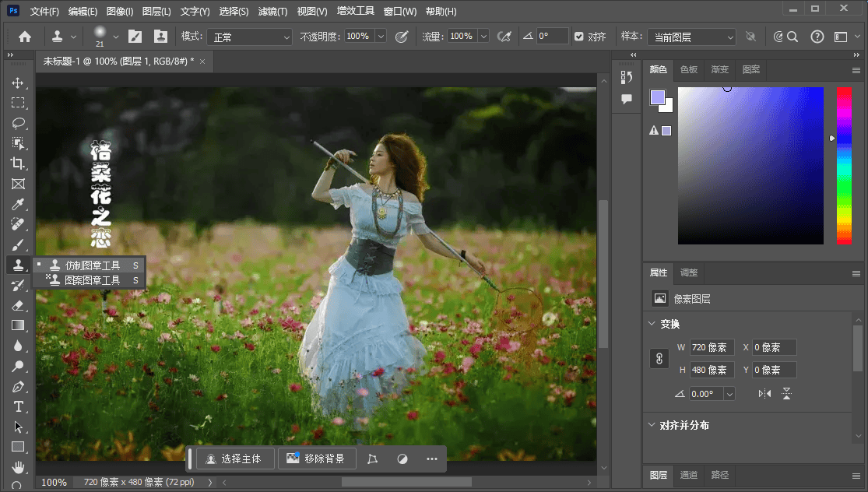Open the History panel icon
868x492 pixels.
click(627, 77)
